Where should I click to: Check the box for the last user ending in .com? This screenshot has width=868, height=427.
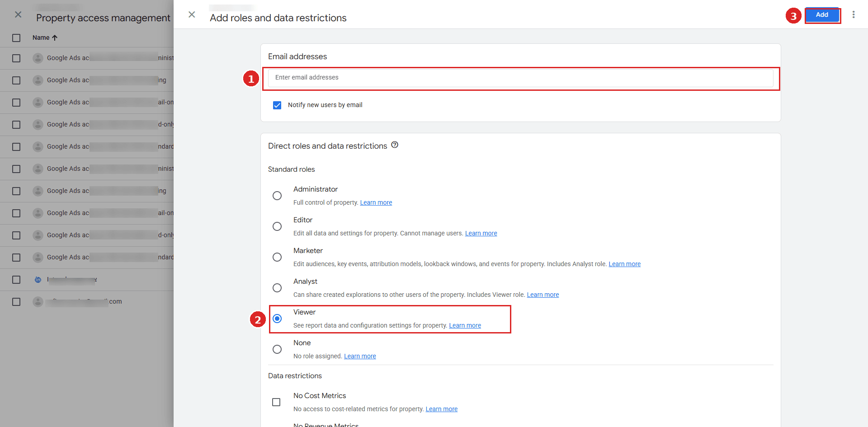coord(16,302)
